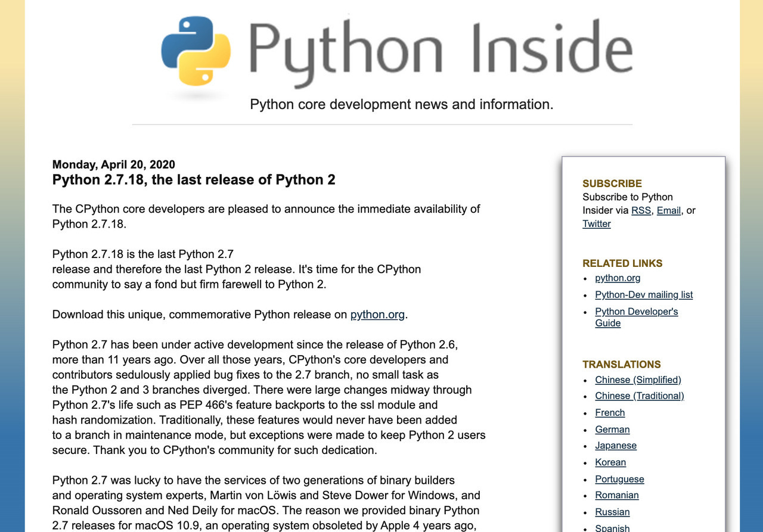The height and width of the screenshot is (532, 763).
Task: Follow the python.org download link in article
Action: (377, 315)
